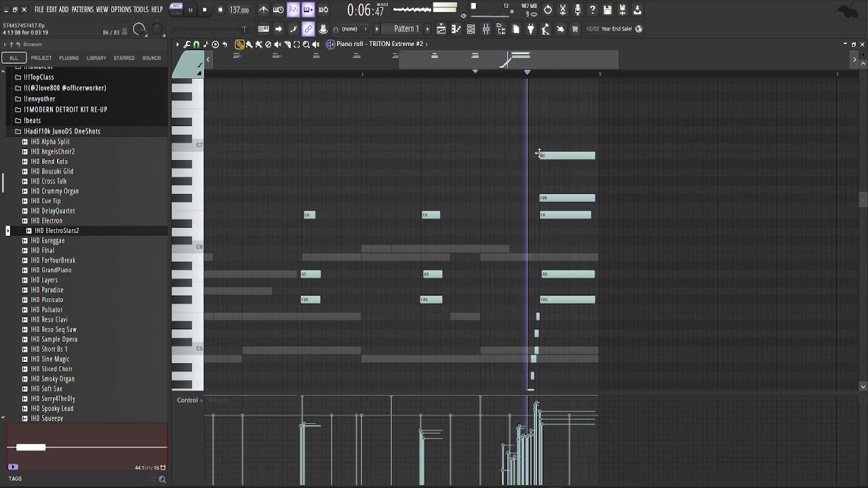The width and height of the screenshot is (868, 488).
Task: Open the plugin picker plug icon
Action: pos(530,28)
